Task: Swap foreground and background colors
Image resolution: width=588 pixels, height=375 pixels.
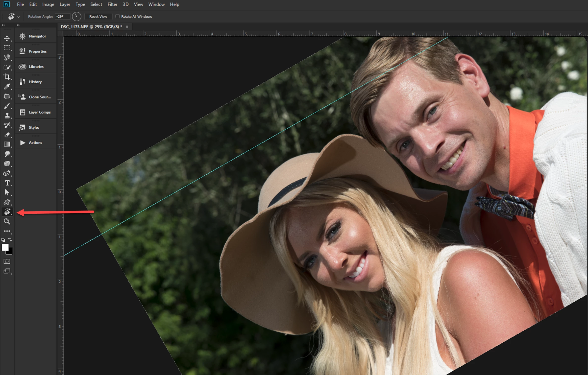Action: 10,239
